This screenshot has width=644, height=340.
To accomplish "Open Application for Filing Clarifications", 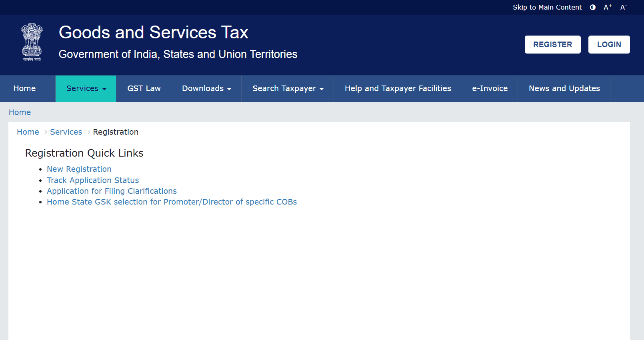I will 112,191.
